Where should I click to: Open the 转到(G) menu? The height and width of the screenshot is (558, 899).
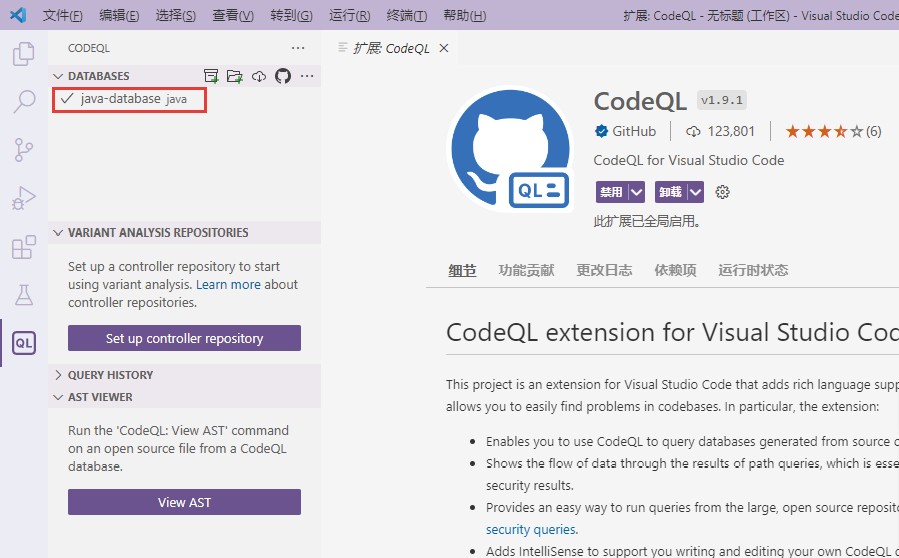click(291, 15)
